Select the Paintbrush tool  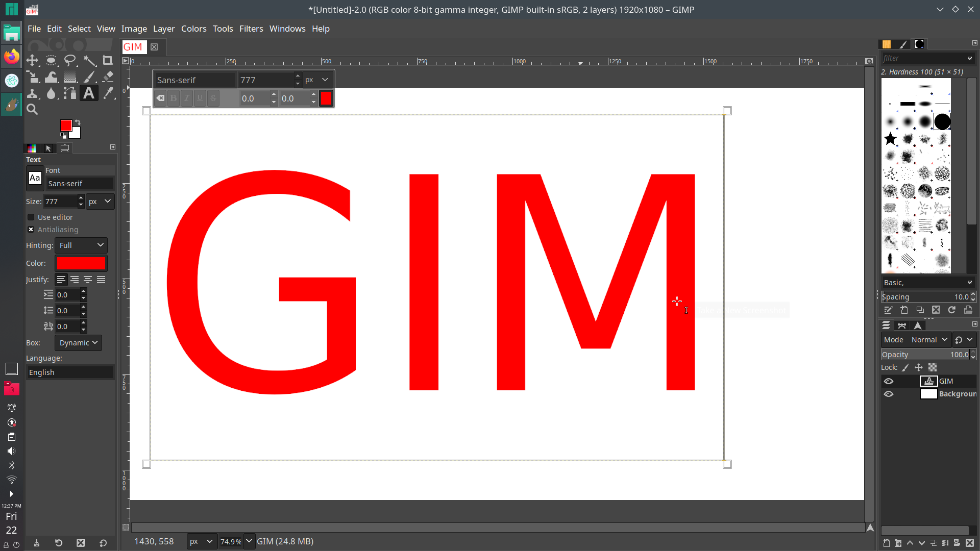pos(89,77)
